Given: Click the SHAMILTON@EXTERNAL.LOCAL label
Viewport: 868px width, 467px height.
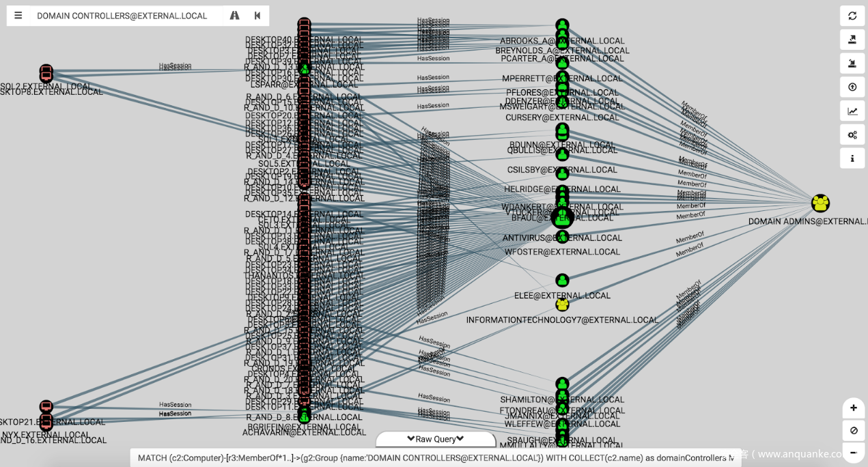Looking at the screenshot, I should click(562, 400).
